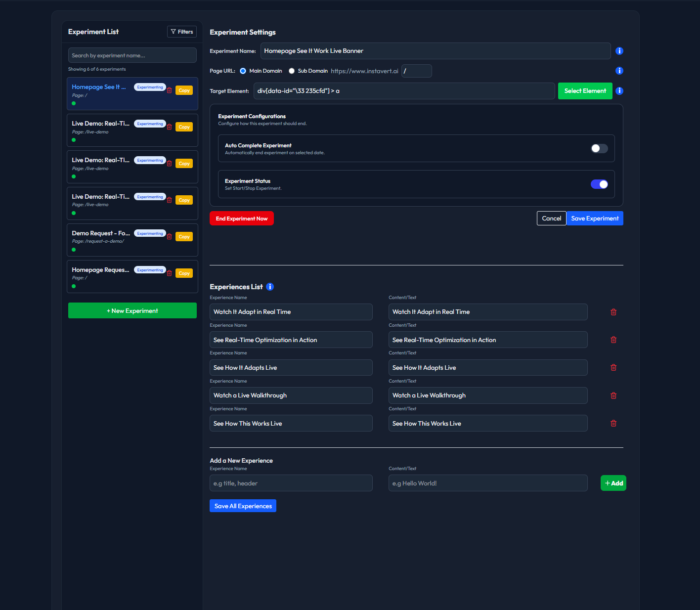Delete the See How It Adapts Live experience
The image size is (700, 610).
(613, 367)
